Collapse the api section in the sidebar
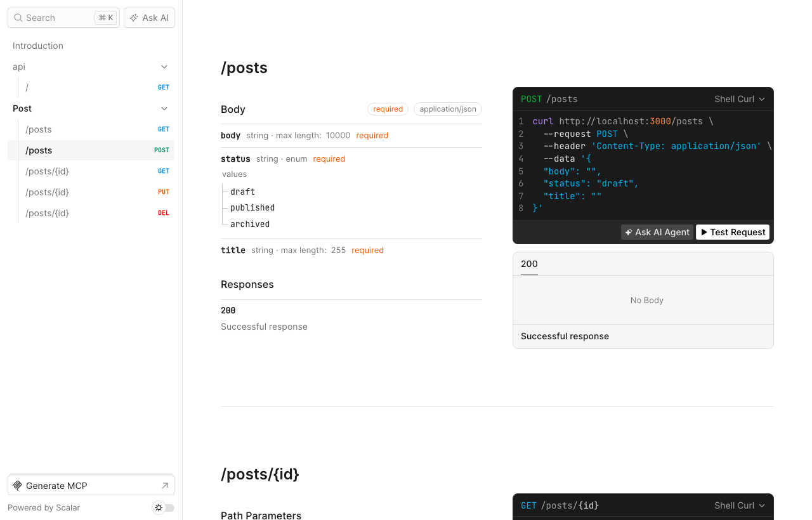The width and height of the screenshot is (812, 520). 164,67
